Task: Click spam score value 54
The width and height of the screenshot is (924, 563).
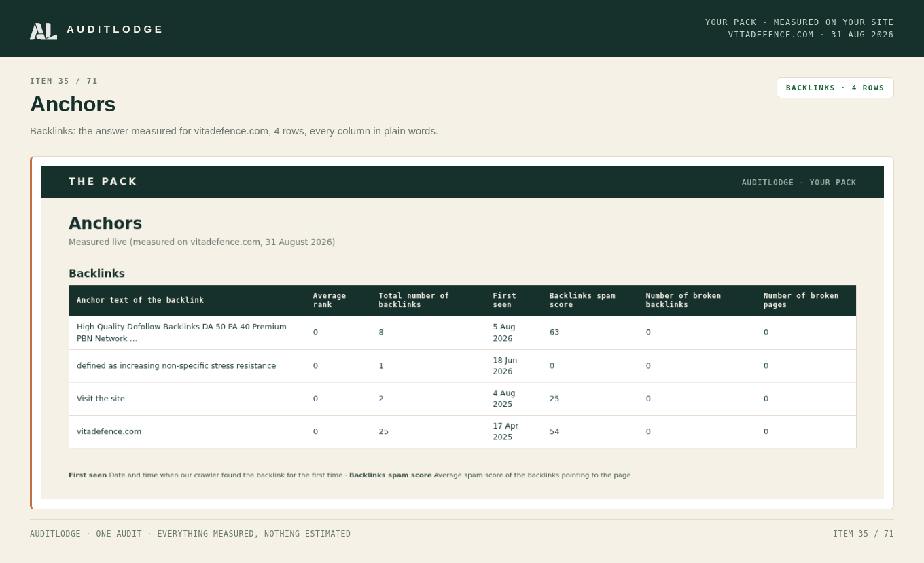Action: point(554,432)
